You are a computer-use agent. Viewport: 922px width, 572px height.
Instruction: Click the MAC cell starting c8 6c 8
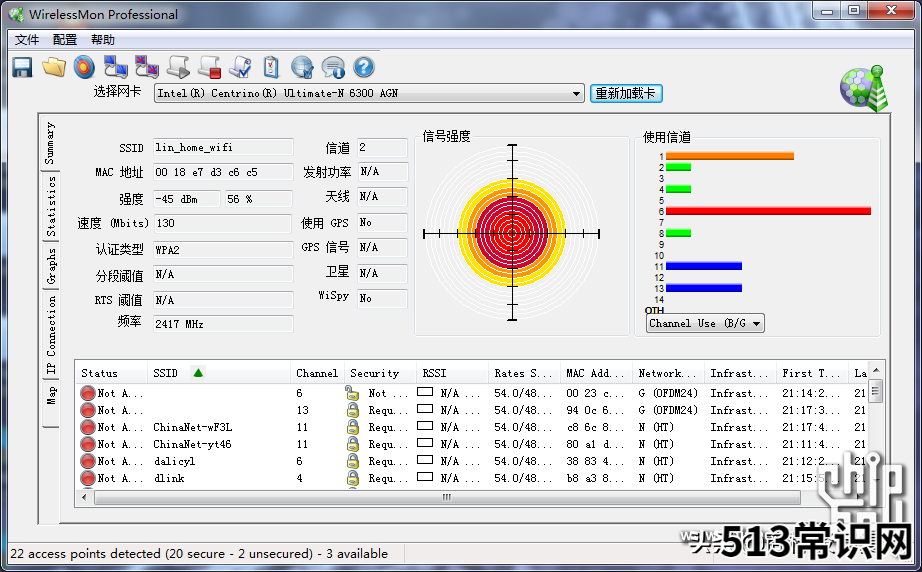[x=595, y=427]
